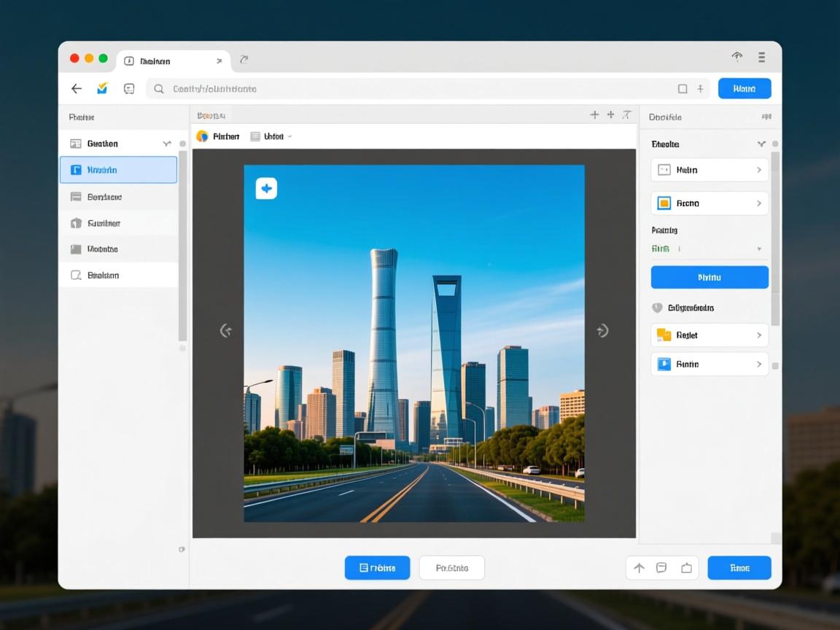Click the white plus badge on the city photo
Screen dimensions: 840x630
click(x=266, y=189)
